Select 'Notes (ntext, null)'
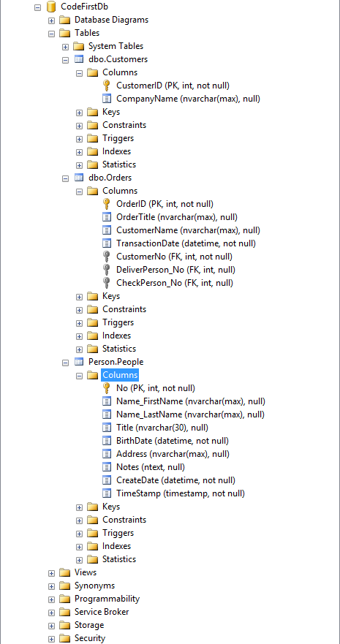This screenshot has height=644, width=340. point(151,467)
